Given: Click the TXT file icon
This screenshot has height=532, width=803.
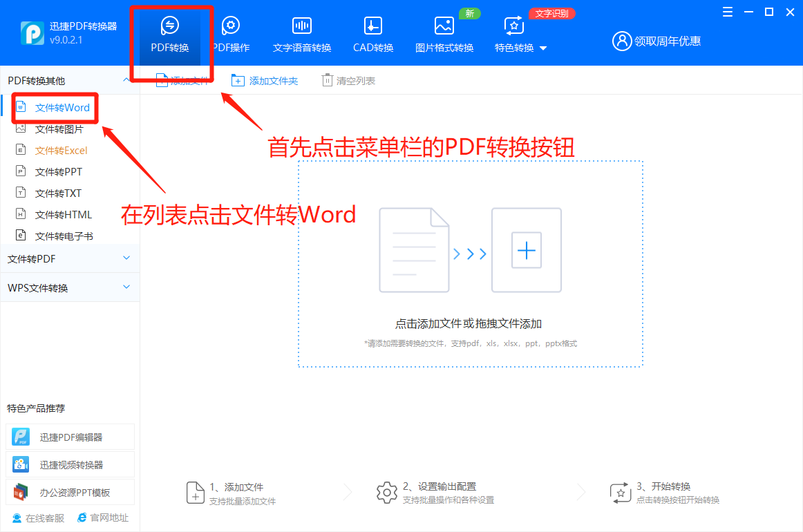Looking at the screenshot, I should (21, 193).
